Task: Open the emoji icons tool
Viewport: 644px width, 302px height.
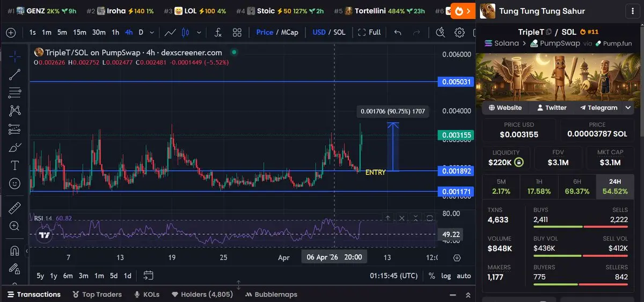Action: (x=15, y=184)
